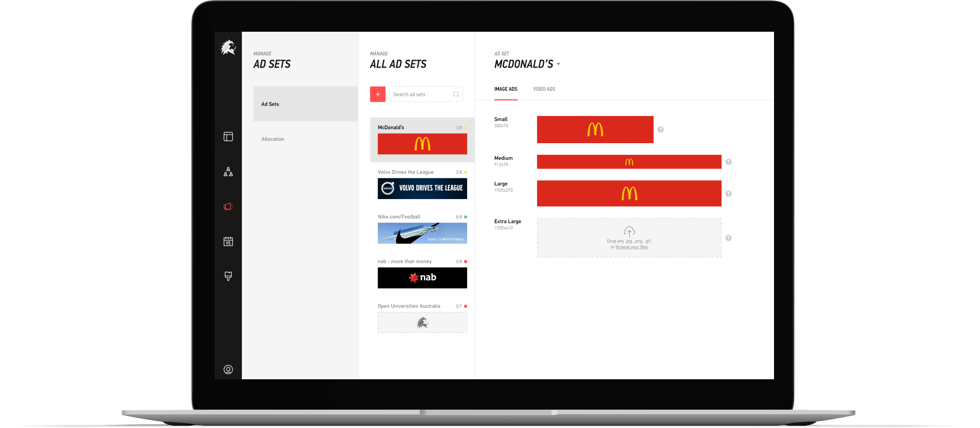The image size is (980, 428).
Task: Select the team/users management icon
Action: 228,171
